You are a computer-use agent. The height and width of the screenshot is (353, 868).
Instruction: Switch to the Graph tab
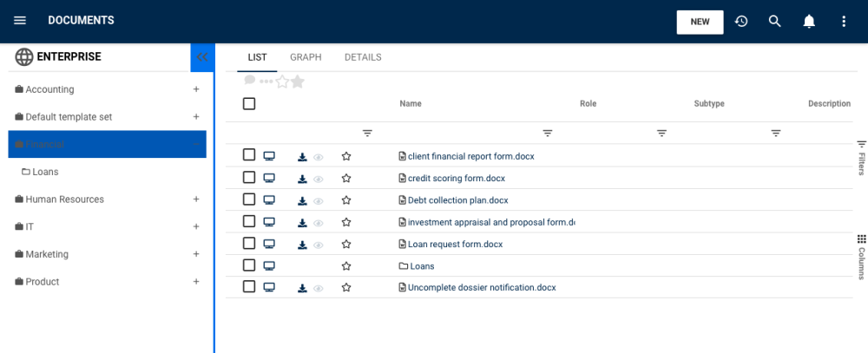pos(306,57)
